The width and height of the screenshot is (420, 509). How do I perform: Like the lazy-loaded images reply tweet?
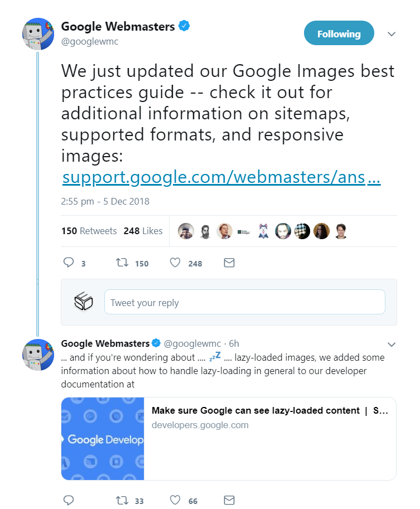click(x=175, y=500)
